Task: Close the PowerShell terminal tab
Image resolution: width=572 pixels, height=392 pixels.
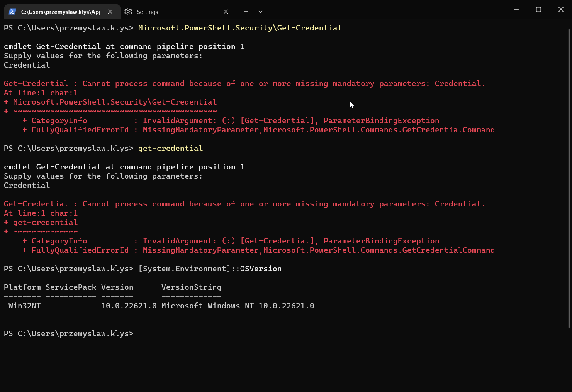Action: point(110,12)
